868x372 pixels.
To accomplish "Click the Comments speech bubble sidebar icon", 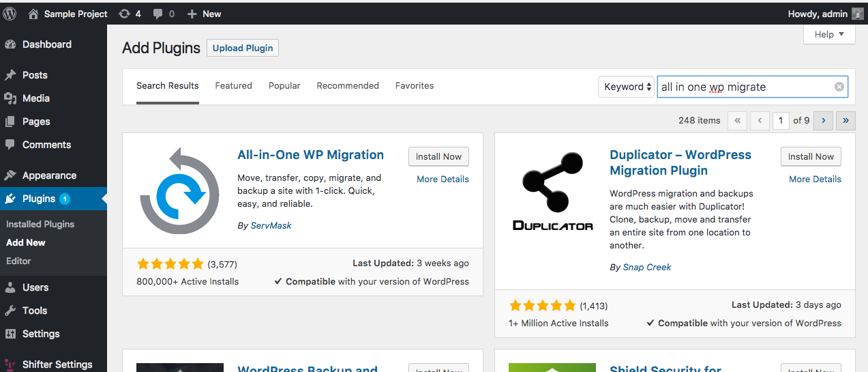I will click(10, 145).
